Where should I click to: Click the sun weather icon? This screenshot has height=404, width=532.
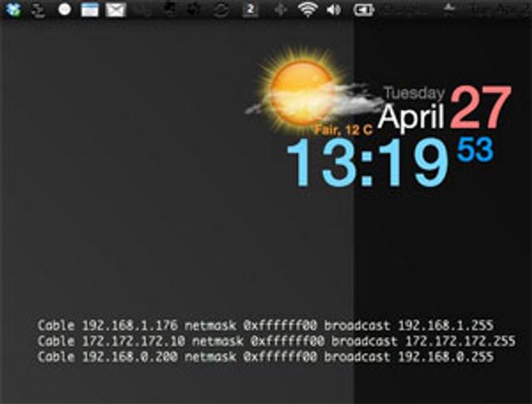click(x=300, y=91)
